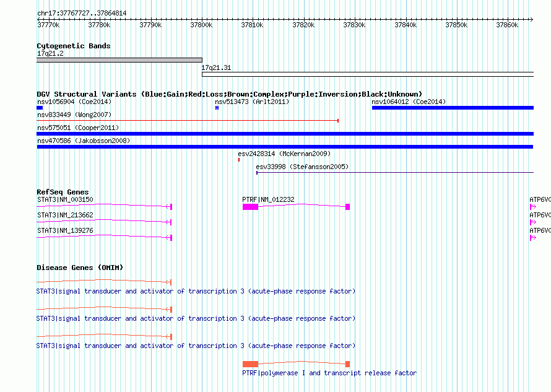The height and width of the screenshot is (392, 551).
Task: Open the nsv470586 (Jakobsson2008) variant label
Action: pyautogui.click(x=84, y=141)
